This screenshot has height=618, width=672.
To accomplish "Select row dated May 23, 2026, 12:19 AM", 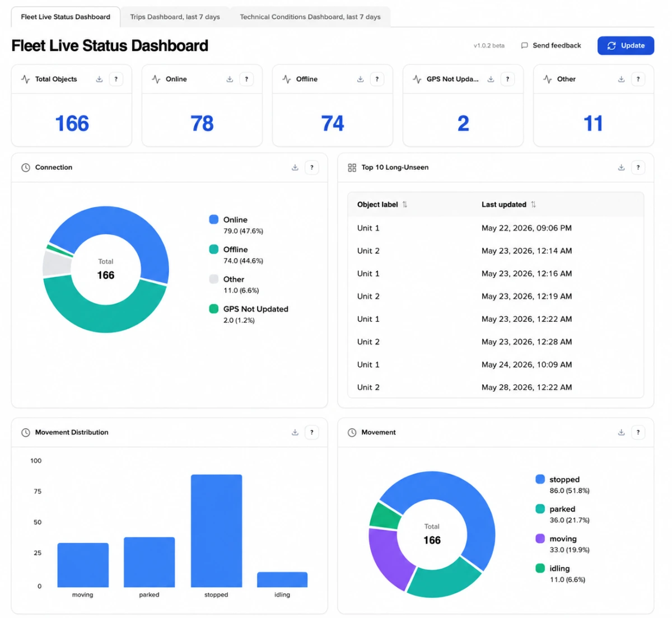I will [496, 296].
